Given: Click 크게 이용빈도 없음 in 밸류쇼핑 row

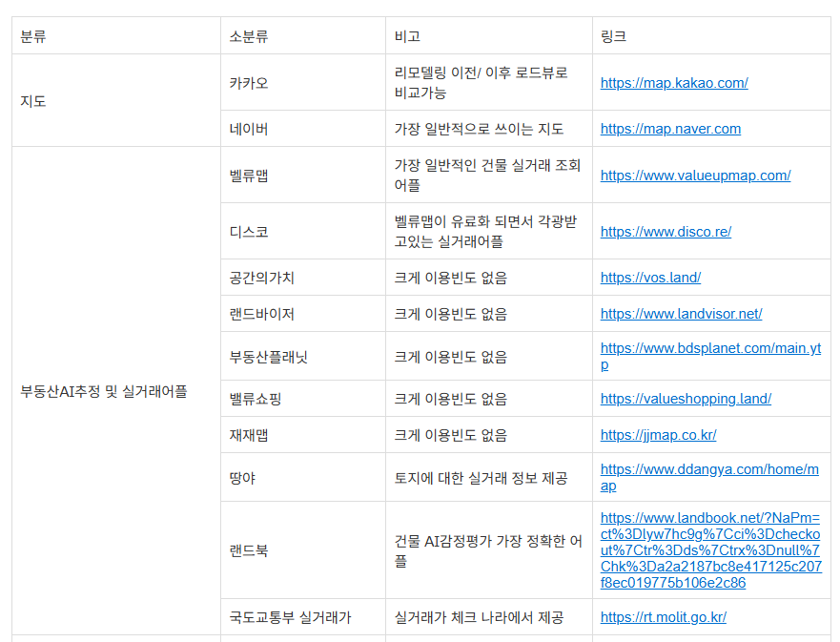Looking at the screenshot, I should coord(451,399).
